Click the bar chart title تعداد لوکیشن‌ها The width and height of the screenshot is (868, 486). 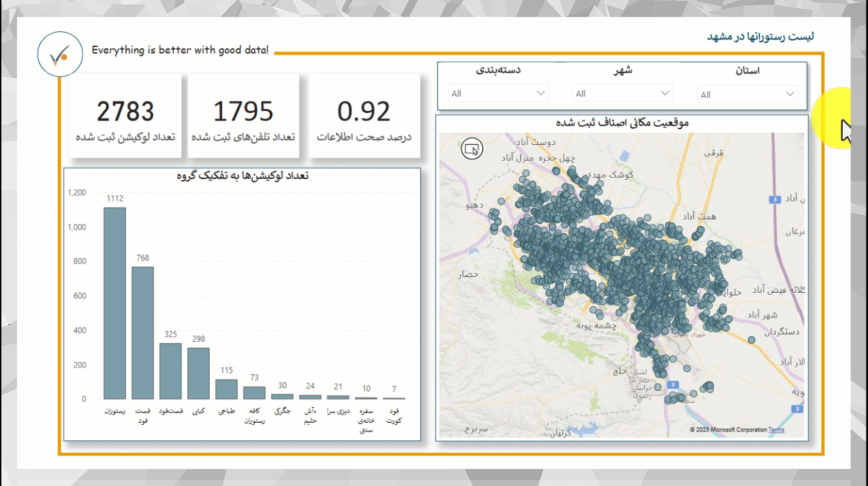click(242, 176)
